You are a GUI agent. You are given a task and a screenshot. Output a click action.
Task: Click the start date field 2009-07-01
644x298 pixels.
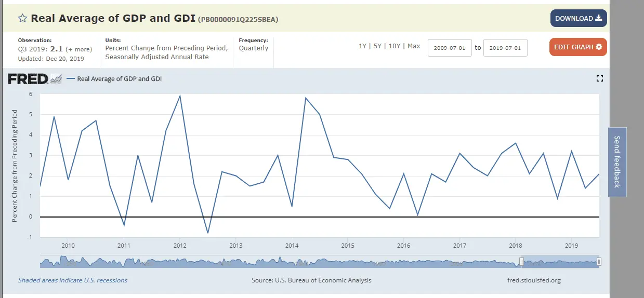tap(450, 48)
